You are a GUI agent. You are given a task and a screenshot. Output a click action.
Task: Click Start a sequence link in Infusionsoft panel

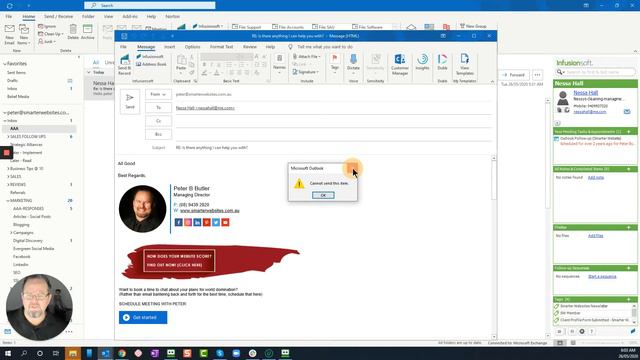point(602,277)
